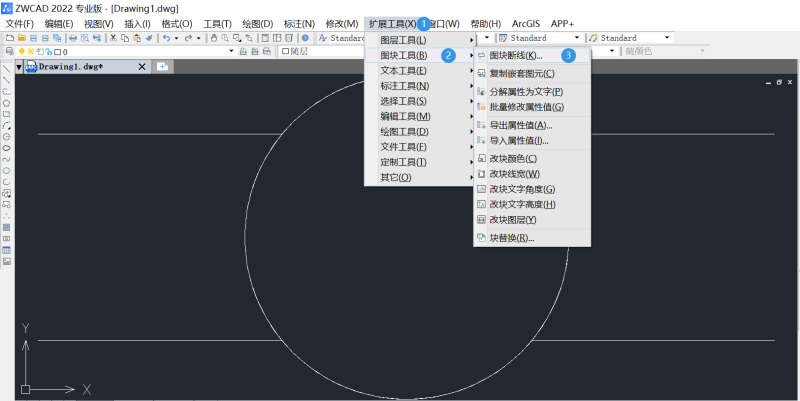This screenshot has height=401, width=800.
Task: Add a new drawing tab with plus button
Action: (163, 67)
